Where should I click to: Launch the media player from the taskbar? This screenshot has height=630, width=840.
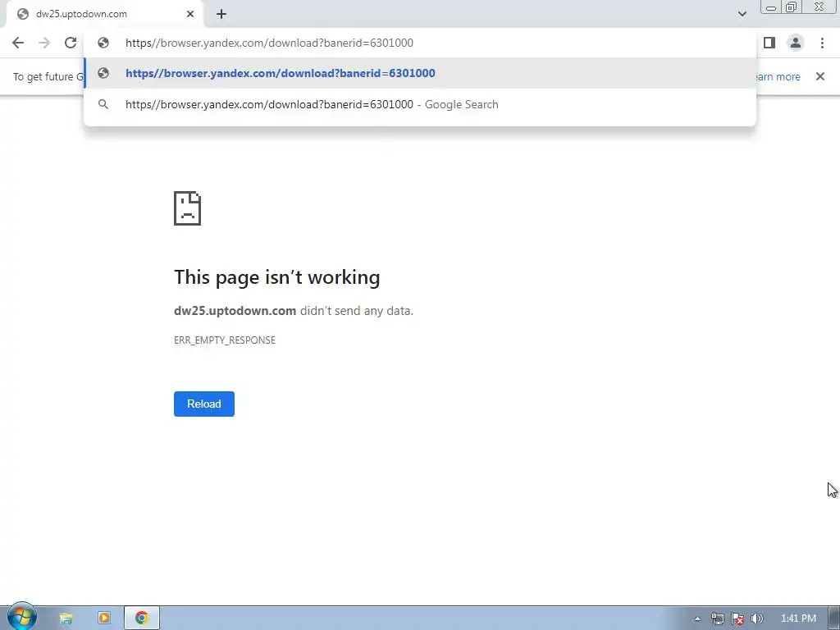104,619
